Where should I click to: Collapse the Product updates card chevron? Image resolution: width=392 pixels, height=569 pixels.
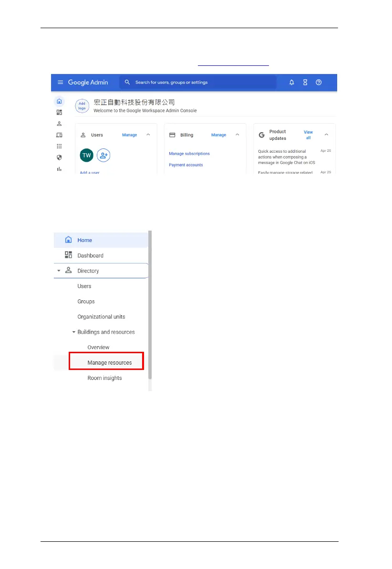tap(326, 135)
